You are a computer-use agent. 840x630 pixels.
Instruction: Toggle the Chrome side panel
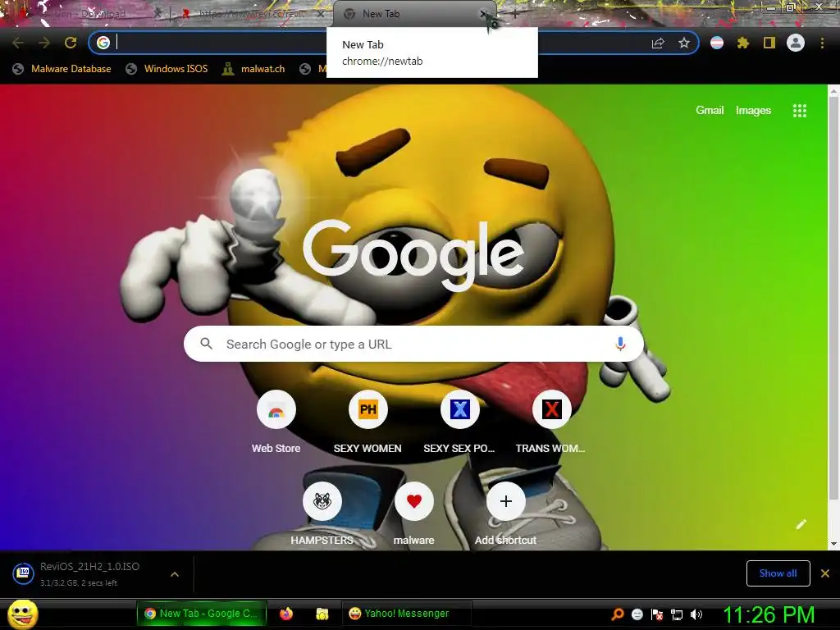point(769,43)
